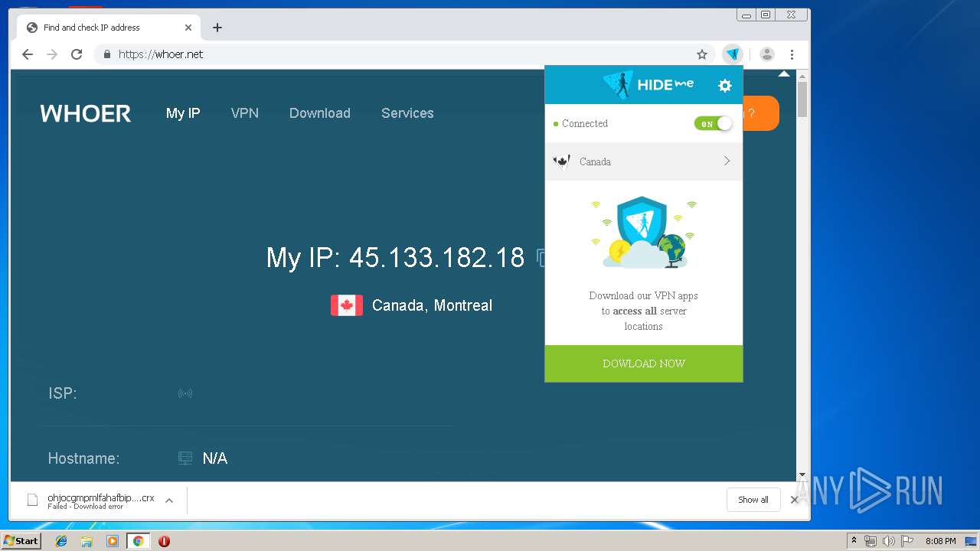Bookmark this page with the star icon
980x551 pixels.
pos(701,54)
